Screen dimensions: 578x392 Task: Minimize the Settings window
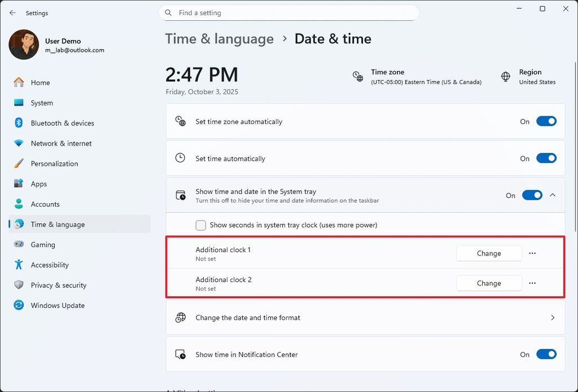[x=519, y=8]
